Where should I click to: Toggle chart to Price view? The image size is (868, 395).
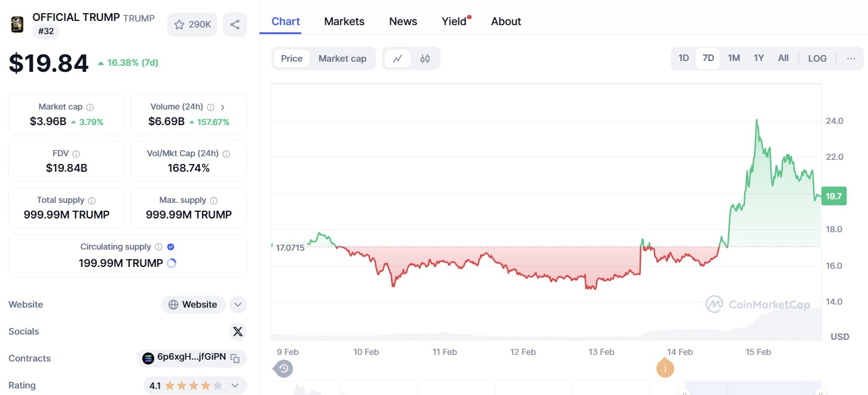[x=292, y=59]
